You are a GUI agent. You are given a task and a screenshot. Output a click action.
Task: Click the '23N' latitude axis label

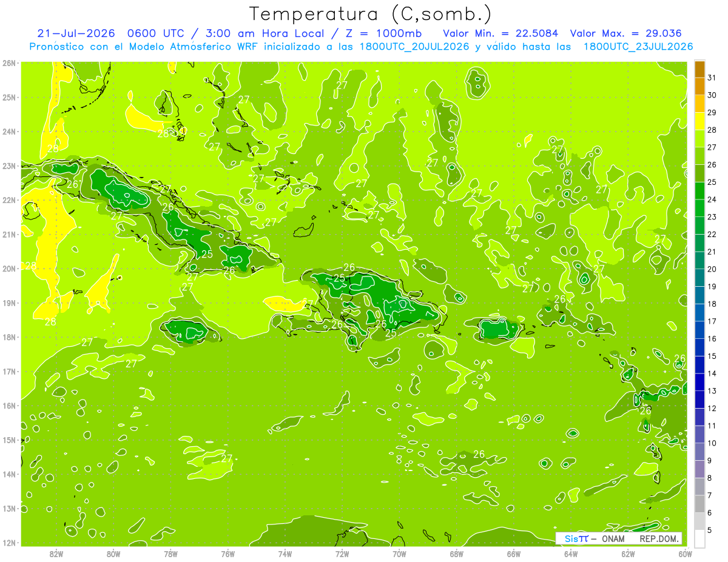coord(9,166)
